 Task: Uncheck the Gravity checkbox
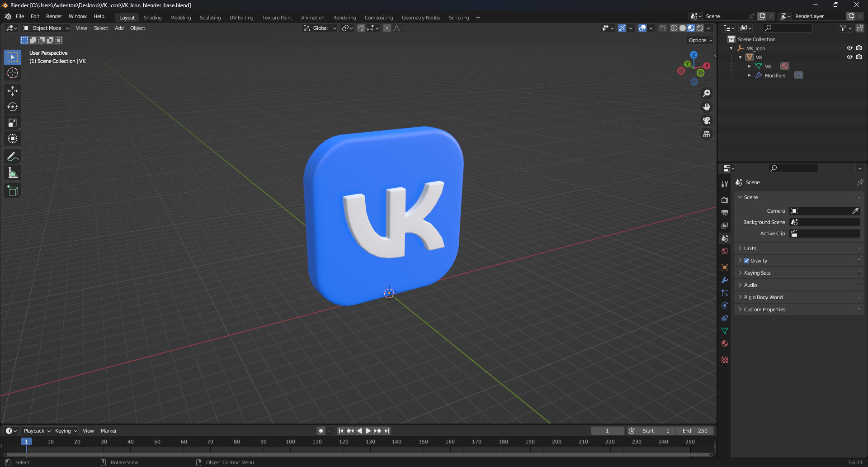(746, 261)
